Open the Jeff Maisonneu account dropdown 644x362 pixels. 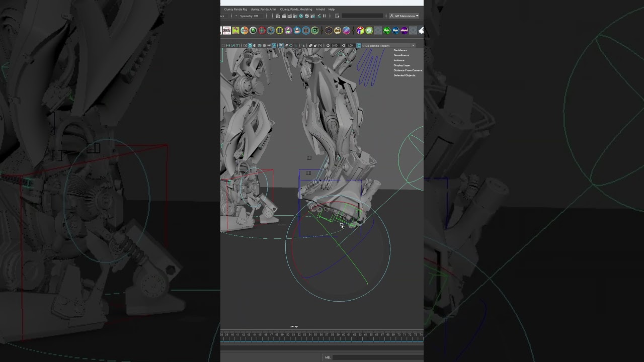[x=404, y=16]
